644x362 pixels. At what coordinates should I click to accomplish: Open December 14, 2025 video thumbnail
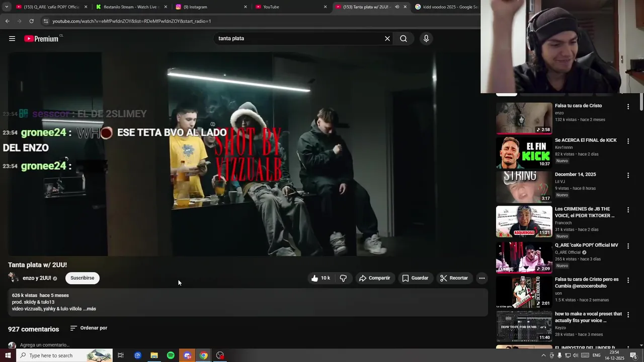[x=524, y=187]
